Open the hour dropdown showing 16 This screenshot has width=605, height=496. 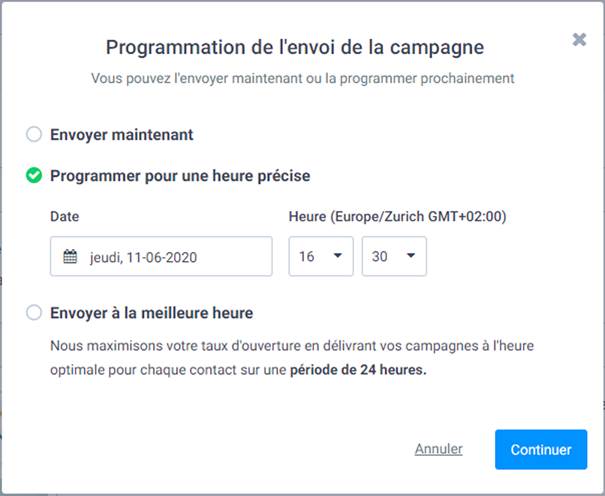pyautogui.click(x=320, y=257)
